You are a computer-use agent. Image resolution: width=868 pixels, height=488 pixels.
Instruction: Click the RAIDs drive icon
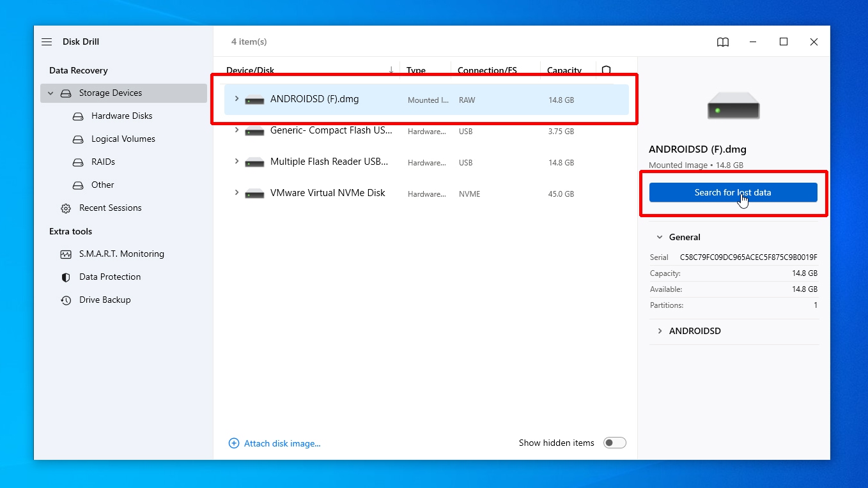(78, 162)
